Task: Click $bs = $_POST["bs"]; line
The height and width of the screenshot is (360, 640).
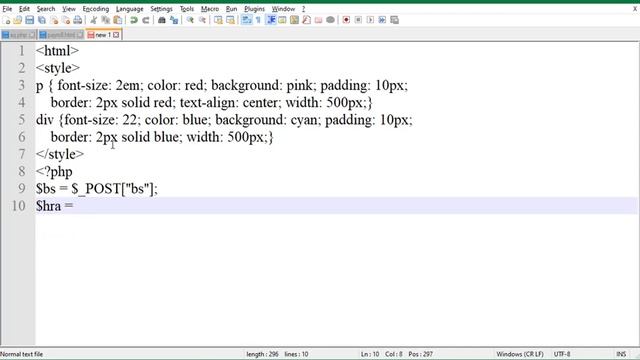Action: click(x=97, y=189)
